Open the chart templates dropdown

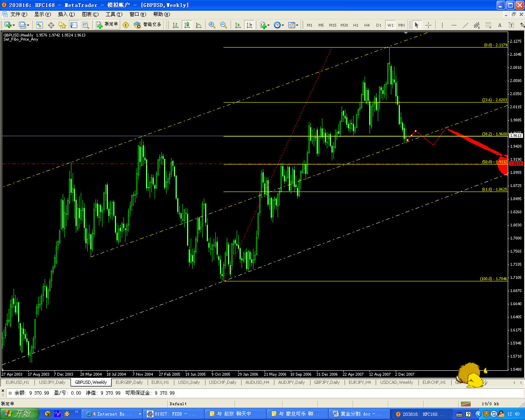coord(293,25)
